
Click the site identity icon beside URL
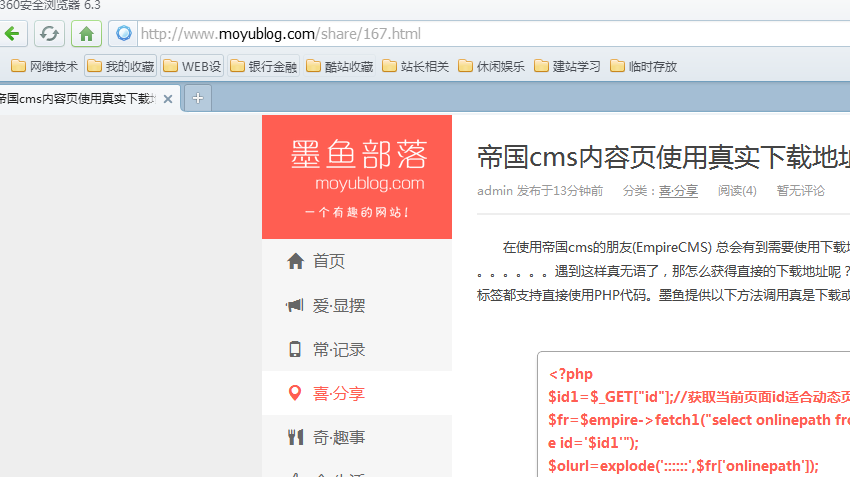click(x=124, y=34)
